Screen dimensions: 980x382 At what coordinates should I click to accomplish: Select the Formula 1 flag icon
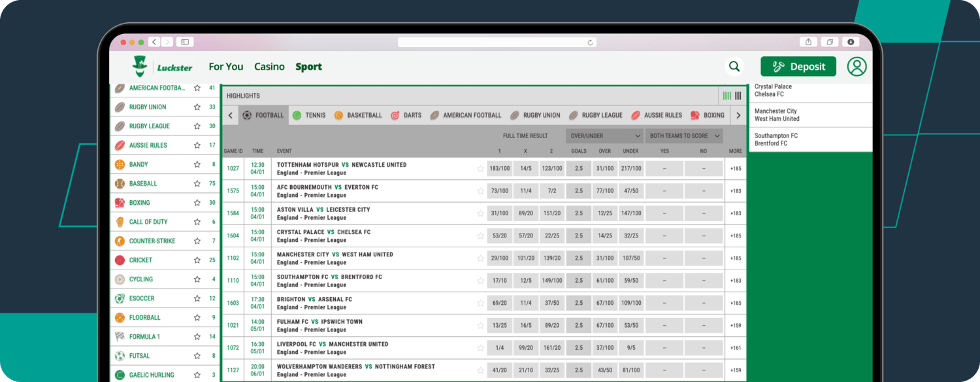[120, 337]
